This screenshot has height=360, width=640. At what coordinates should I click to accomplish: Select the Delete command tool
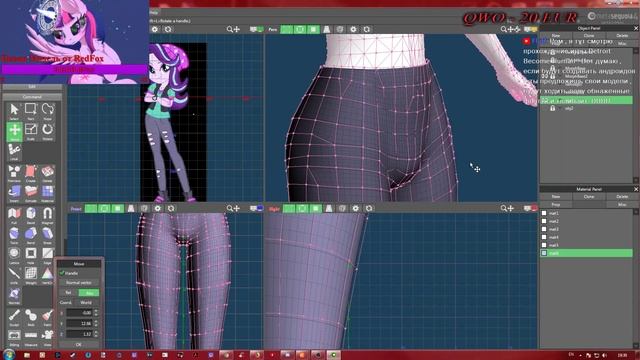pos(47,173)
